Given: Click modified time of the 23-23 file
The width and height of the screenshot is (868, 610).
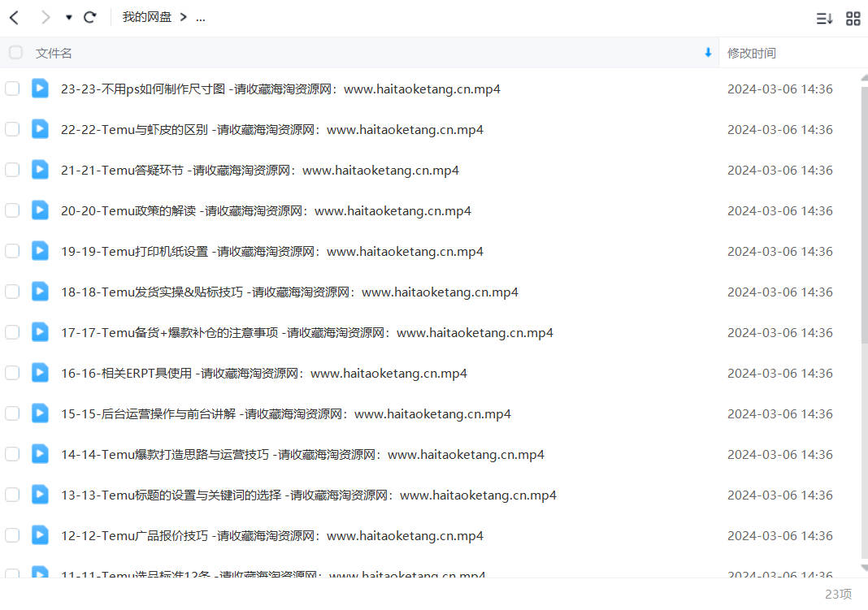Looking at the screenshot, I should (779, 89).
